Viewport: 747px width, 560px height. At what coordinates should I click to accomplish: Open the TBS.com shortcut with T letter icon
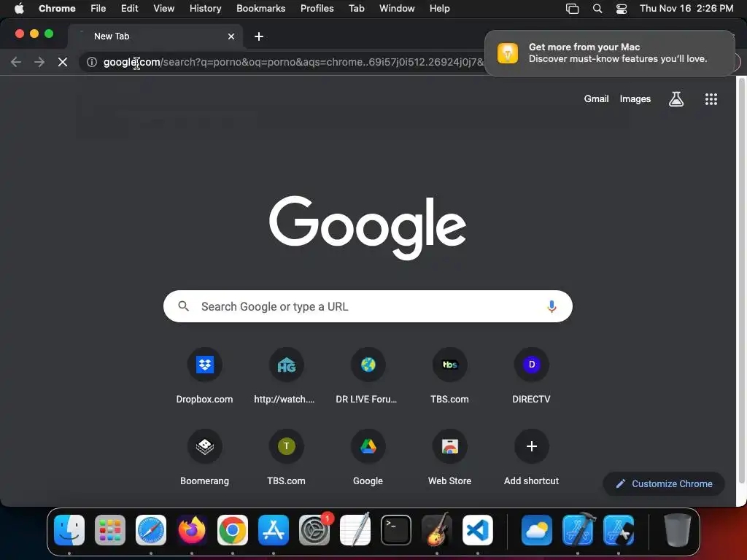[x=286, y=446]
